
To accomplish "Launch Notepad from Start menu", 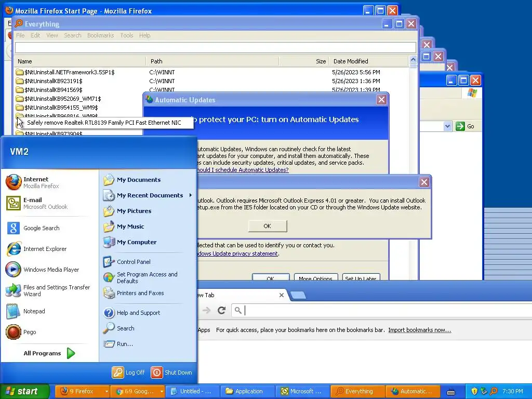I will click(x=25, y=311).
